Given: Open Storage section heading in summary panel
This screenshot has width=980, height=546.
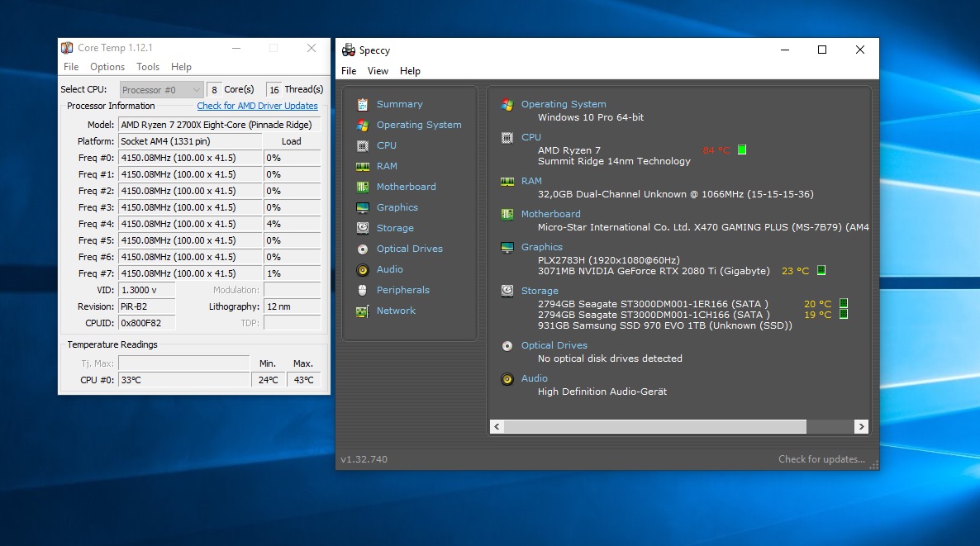Looking at the screenshot, I should 540,291.
